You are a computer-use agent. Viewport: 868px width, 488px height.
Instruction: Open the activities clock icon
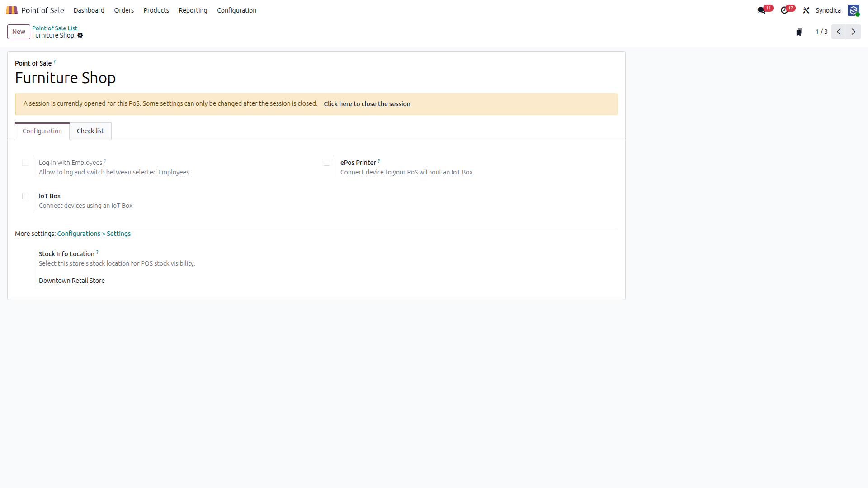[x=784, y=10]
